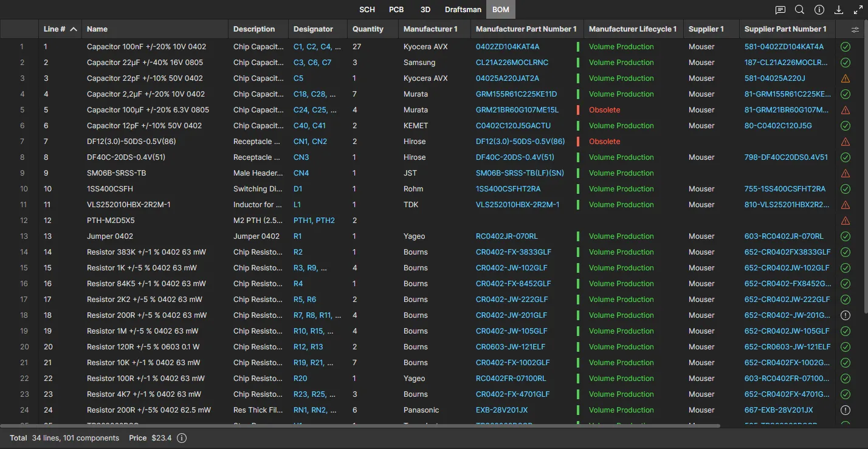Switch to the SCH tab
Image resolution: width=868 pixels, height=449 pixels.
point(367,10)
